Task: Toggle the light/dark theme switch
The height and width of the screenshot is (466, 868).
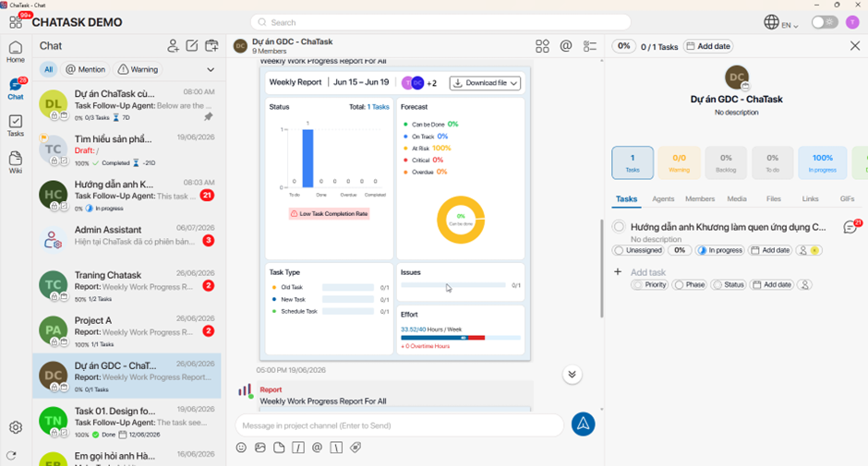Action: click(x=825, y=22)
